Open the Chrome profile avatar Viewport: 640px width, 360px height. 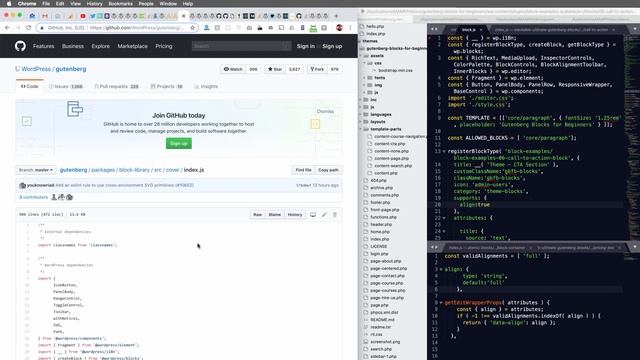(x=339, y=28)
